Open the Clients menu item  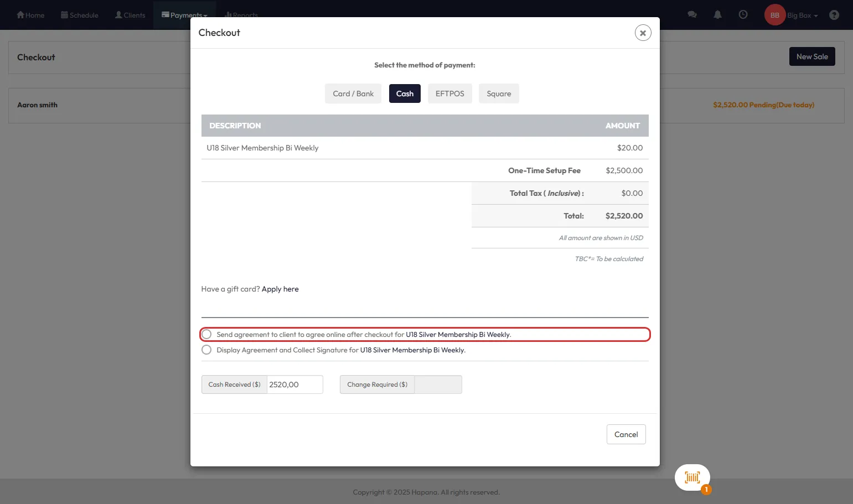click(130, 15)
